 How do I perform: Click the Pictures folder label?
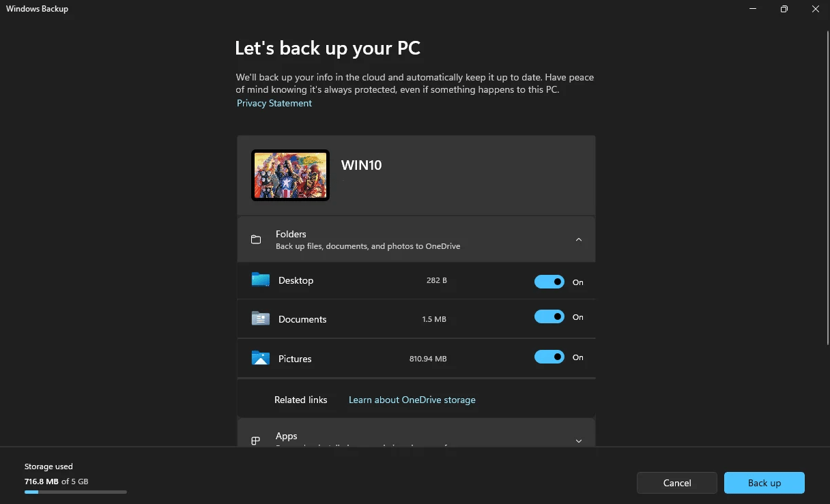pyautogui.click(x=295, y=359)
